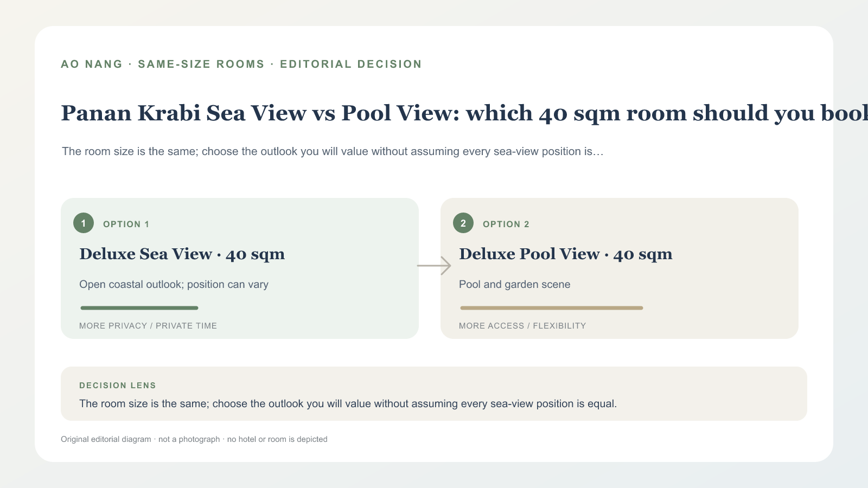The image size is (868, 488).
Task: Click the arrow between the two options
Action: [x=434, y=266]
